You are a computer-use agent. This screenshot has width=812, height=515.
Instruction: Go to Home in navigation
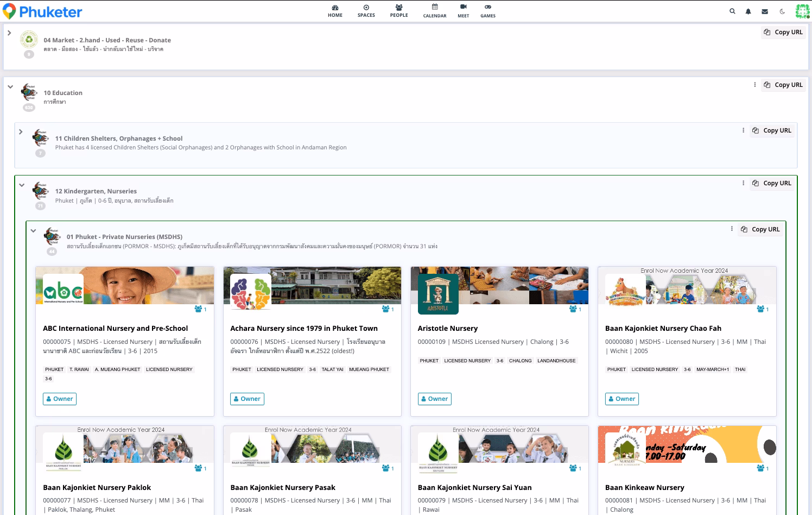click(x=335, y=11)
